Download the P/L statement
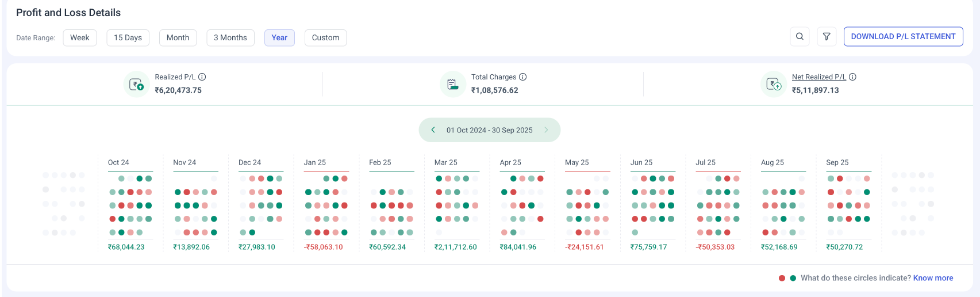Viewport: 980px width, 297px height. (903, 36)
